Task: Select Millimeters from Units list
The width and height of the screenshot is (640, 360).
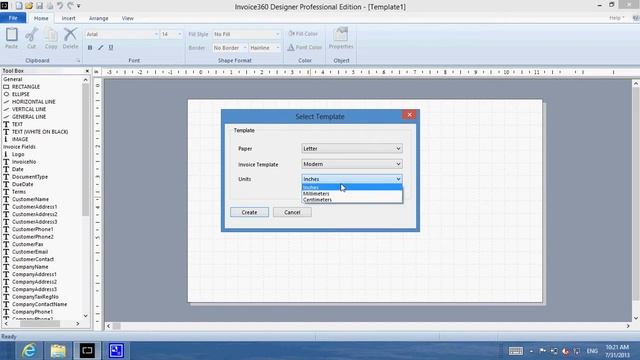Action: (352, 193)
